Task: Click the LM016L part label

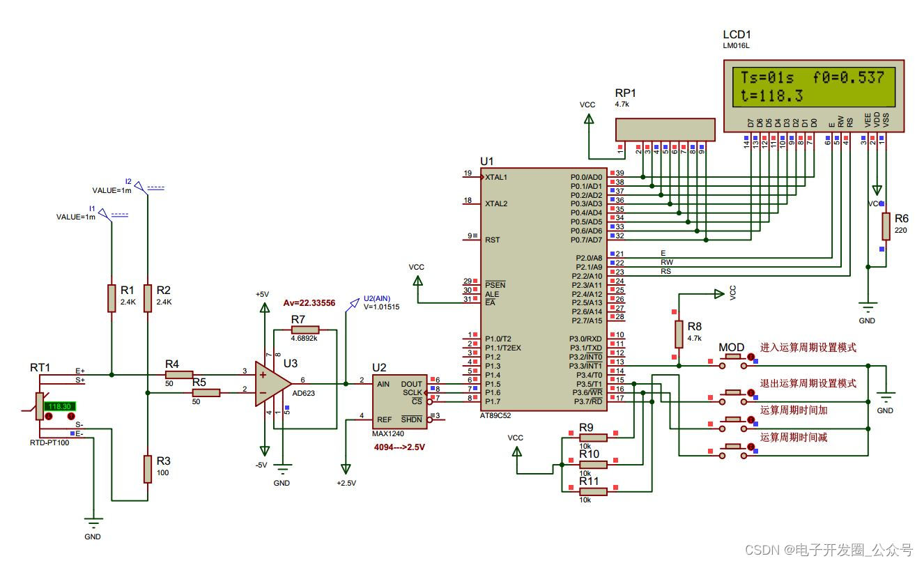Action: coord(737,46)
